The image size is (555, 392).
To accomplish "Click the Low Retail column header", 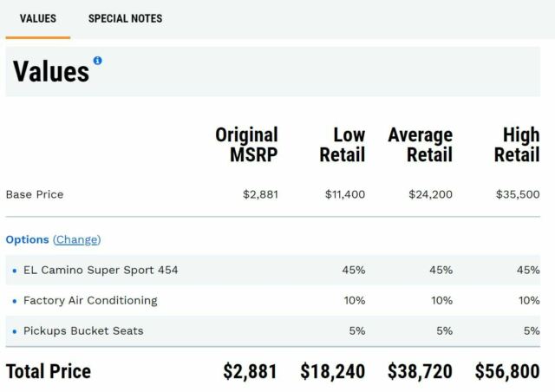I will pyautogui.click(x=343, y=145).
